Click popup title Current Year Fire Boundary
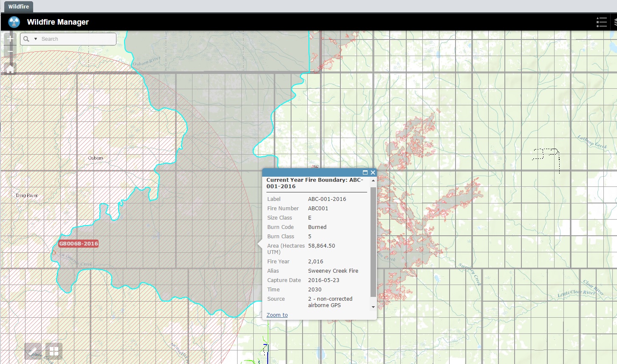The height and width of the screenshot is (364, 617). pos(315,183)
